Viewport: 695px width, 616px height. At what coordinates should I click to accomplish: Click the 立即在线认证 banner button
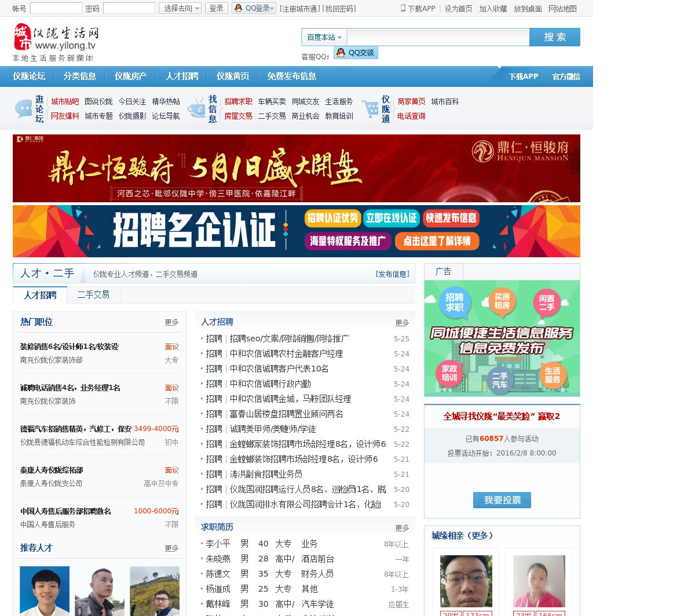pos(392,218)
